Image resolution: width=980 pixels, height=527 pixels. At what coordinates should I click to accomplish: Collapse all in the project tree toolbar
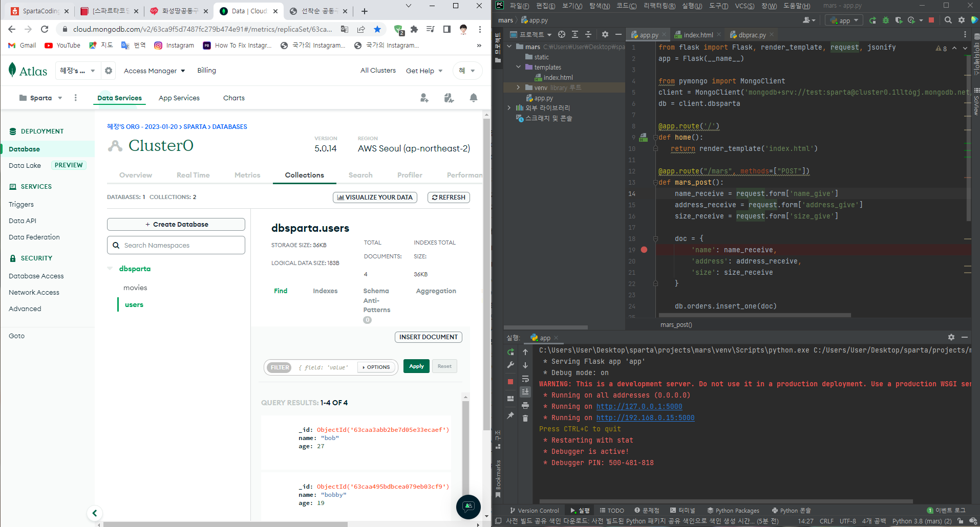(588, 35)
